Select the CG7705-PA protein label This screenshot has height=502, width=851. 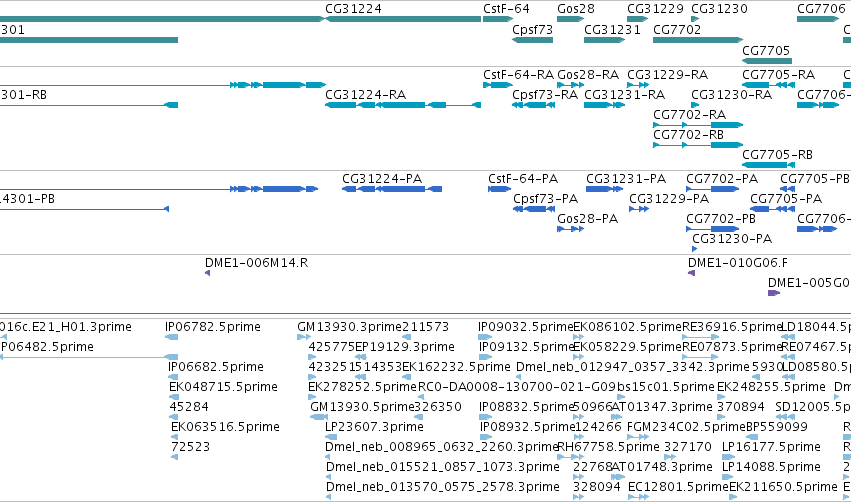(786, 199)
